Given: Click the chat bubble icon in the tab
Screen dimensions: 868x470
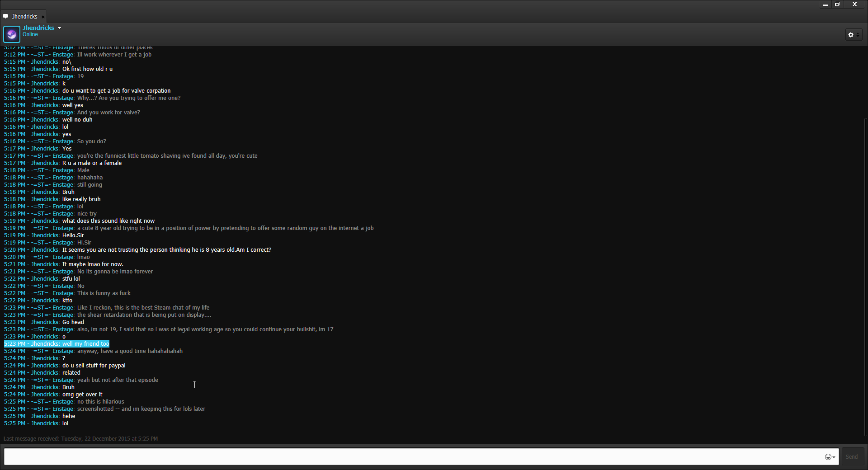Looking at the screenshot, I should [x=5, y=16].
